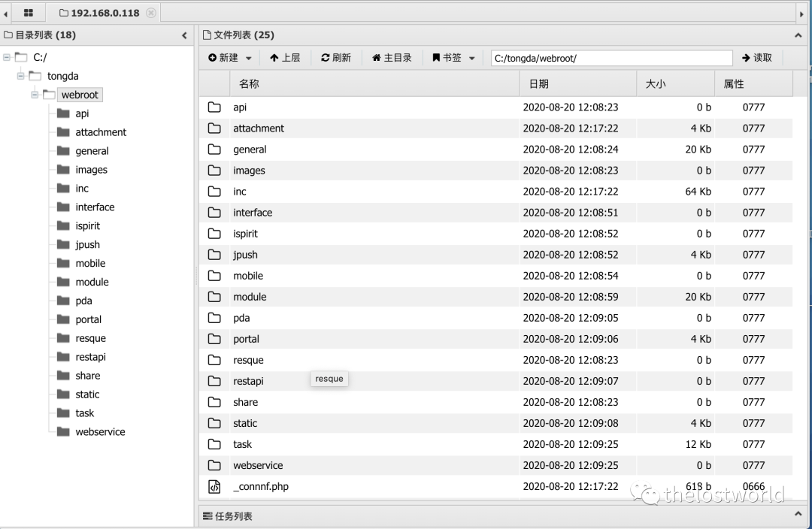Screen dimensions: 812x529
Task: Collapse the C:/ tree node
Action: coord(7,57)
